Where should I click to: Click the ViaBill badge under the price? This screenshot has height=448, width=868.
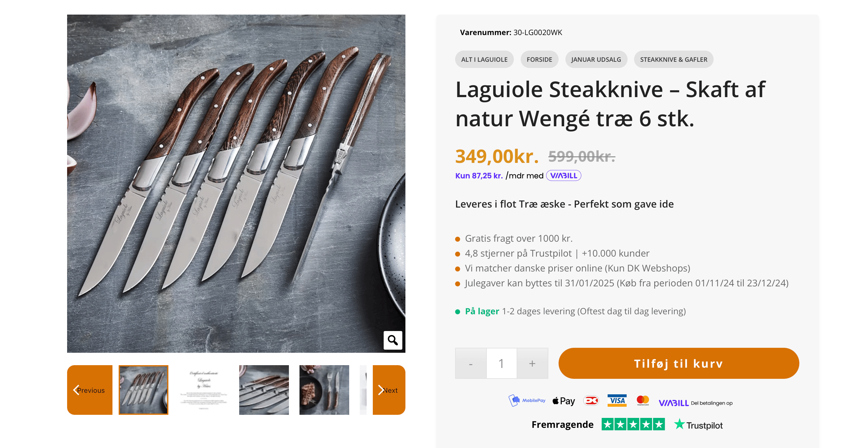pos(563,176)
